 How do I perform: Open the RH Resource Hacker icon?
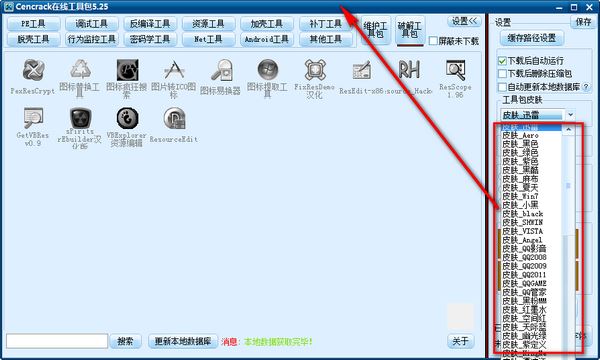coord(409,70)
